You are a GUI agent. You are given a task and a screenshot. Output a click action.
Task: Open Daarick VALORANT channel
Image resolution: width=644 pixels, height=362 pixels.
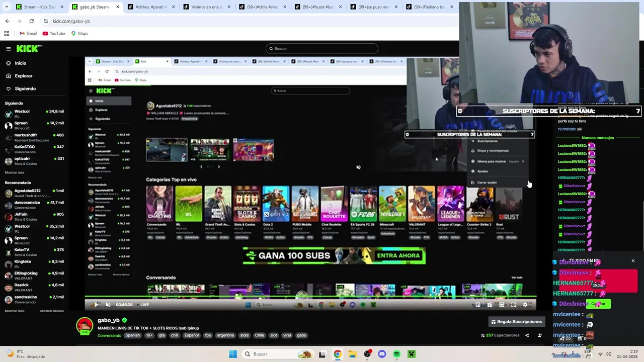34,288
